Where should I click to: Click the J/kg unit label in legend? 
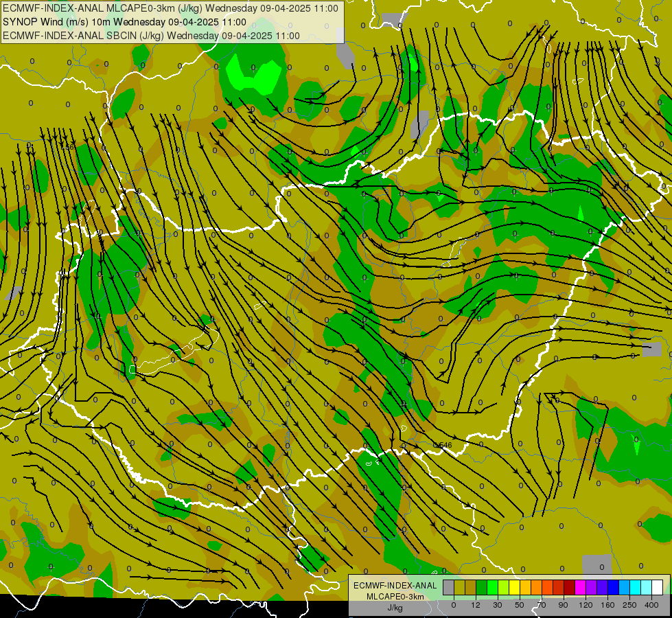395,608
